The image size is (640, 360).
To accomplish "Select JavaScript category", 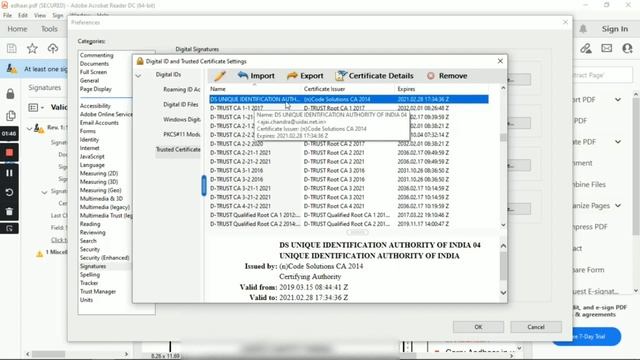I will point(92,157).
